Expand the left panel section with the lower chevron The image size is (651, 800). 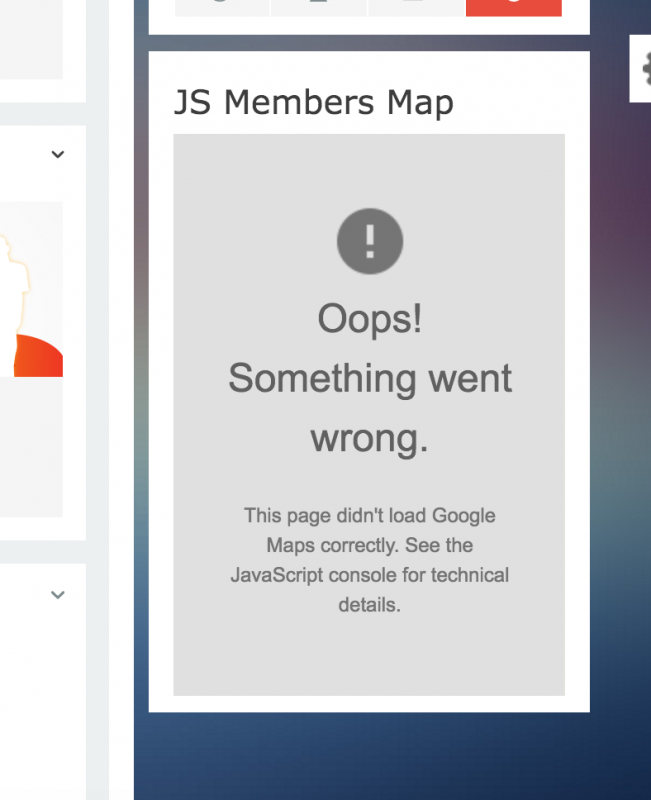click(58, 594)
